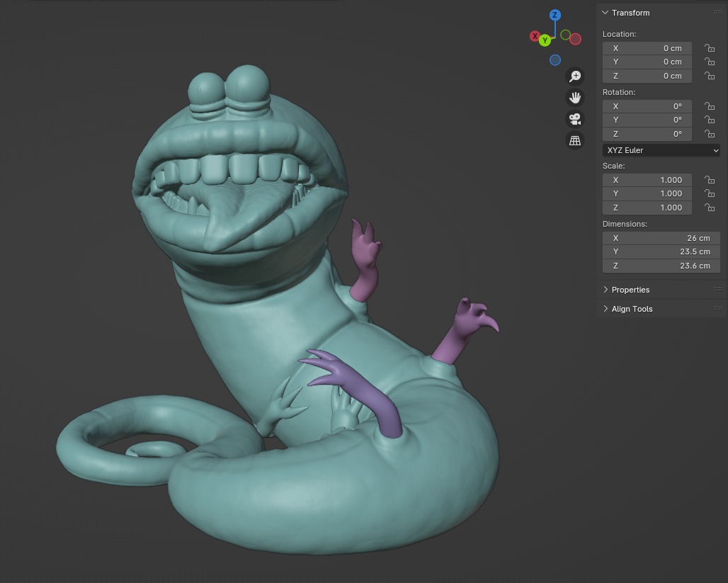The width and height of the screenshot is (728, 583).
Task: Switch perspective/orthographic with grid icon
Action: [575, 140]
